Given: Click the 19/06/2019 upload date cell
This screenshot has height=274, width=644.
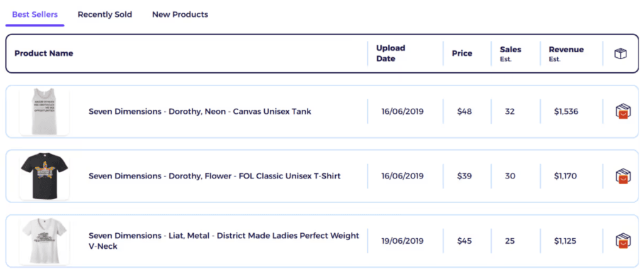Looking at the screenshot, I should pyautogui.click(x=402, y=241).
